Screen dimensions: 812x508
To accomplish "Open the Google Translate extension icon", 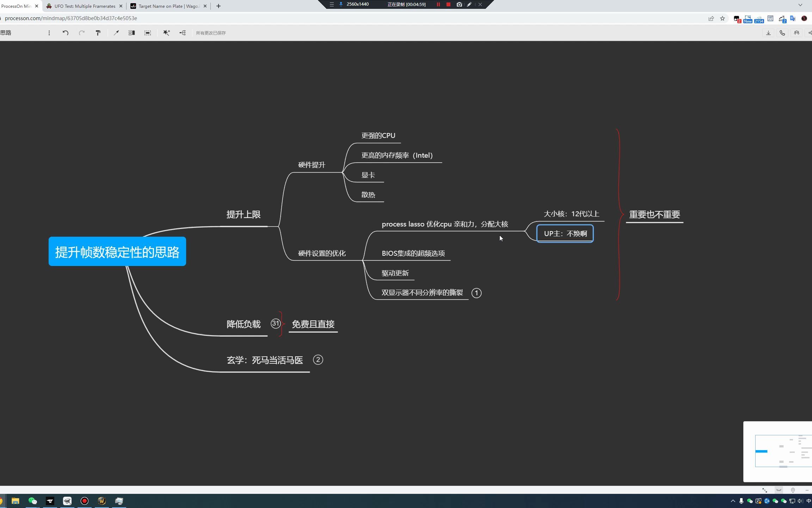I will click(793, 18).
